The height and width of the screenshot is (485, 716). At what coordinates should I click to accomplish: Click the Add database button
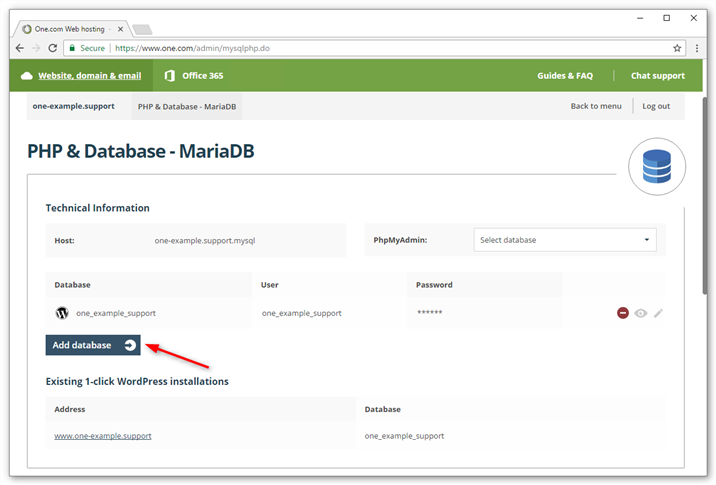point(93,345)
